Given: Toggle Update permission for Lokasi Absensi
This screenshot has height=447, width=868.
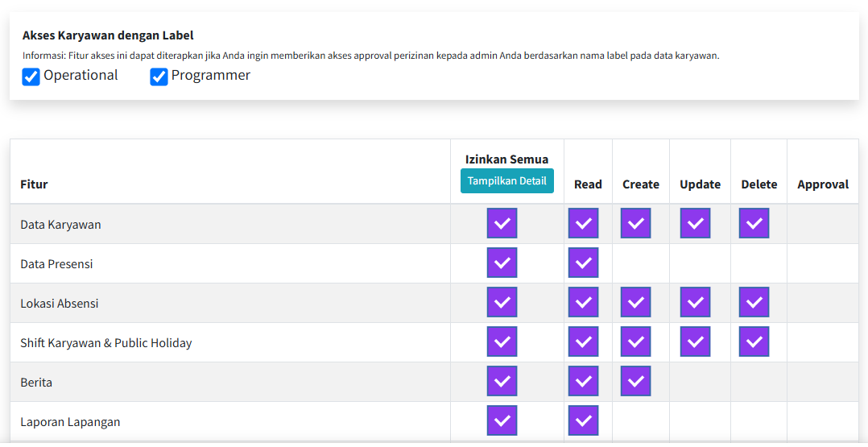Looking at the screenshot, I should (x=695, y=302).
